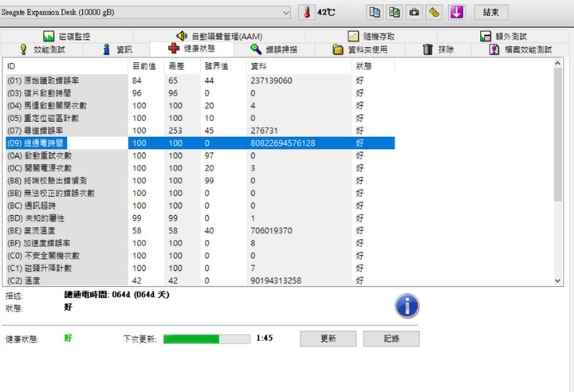
Task: Switch to the 錯誤掃描 error scan tab
Action: [x=273, y=49]
